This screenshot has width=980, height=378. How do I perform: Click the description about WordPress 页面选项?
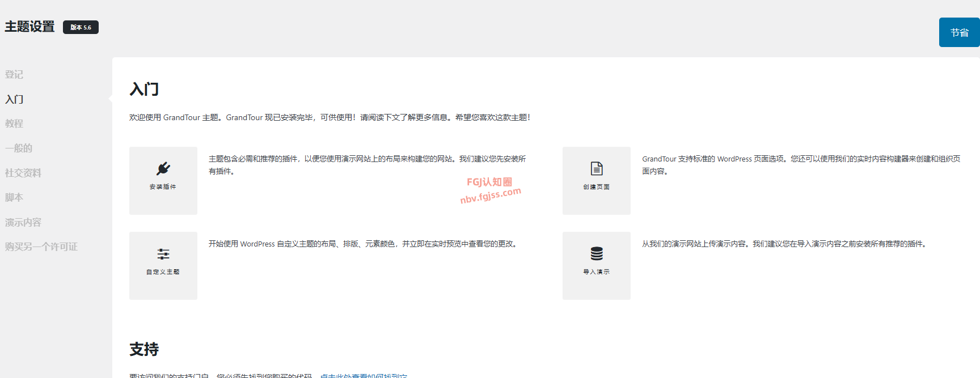coord(801,165)
